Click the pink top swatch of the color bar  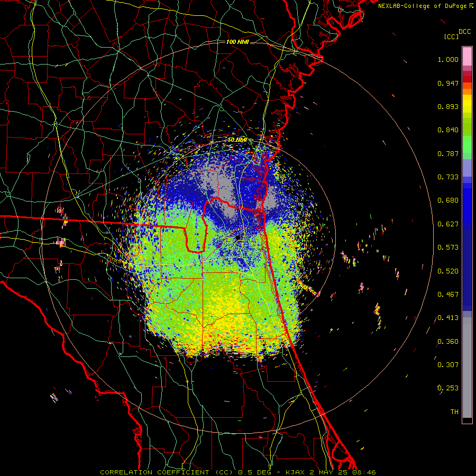[x=467, y=57]
